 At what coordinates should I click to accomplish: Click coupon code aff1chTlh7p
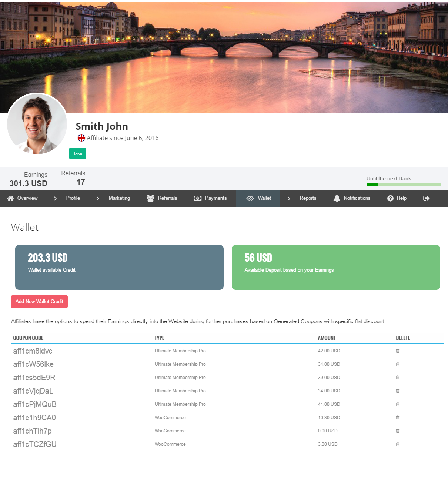pyautogui.click(x=32, y=431)
